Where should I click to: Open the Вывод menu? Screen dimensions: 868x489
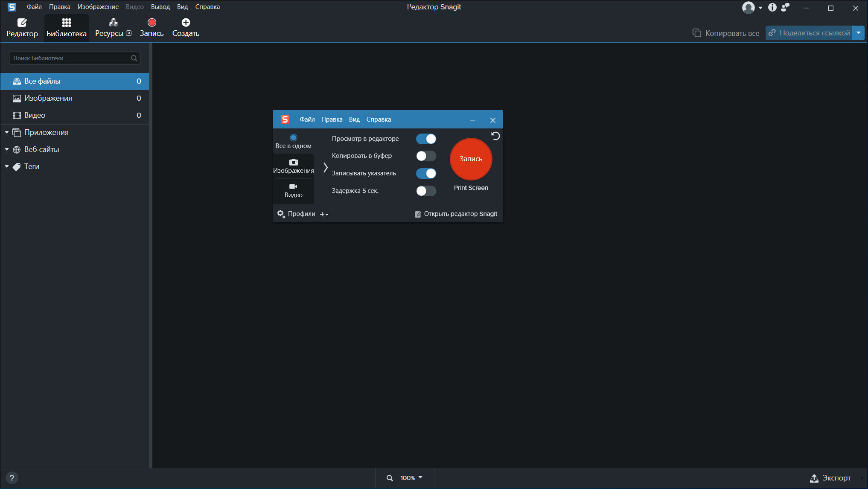(x=160, y=7)
